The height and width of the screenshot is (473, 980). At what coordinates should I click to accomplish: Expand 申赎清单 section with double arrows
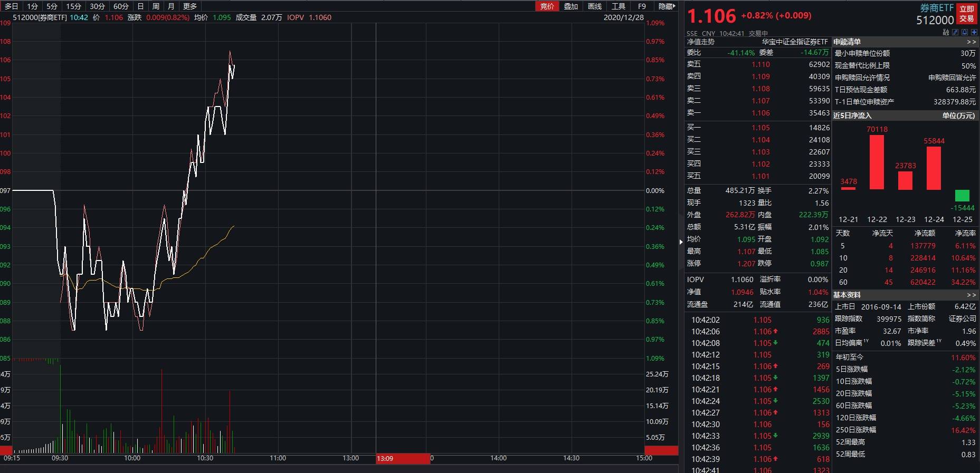click(x=971, y=42)
